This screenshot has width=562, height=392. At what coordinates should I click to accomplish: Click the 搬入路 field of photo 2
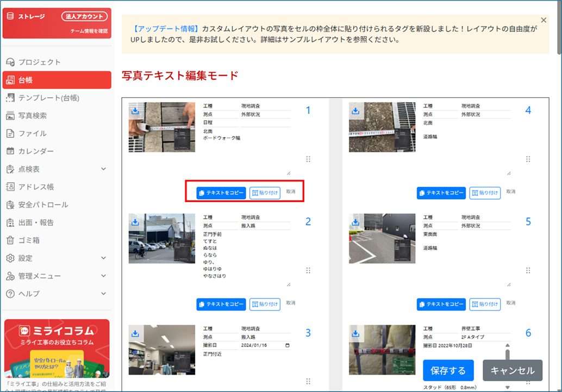point(265,226)
